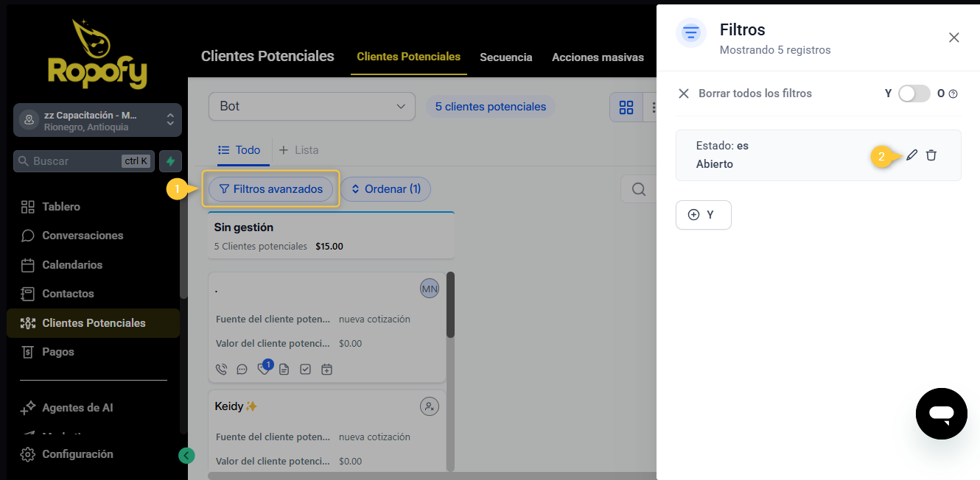The image size is (980, 480).
Task: Click the lightning bolt quick actions icon
Action: pos(171,161)
